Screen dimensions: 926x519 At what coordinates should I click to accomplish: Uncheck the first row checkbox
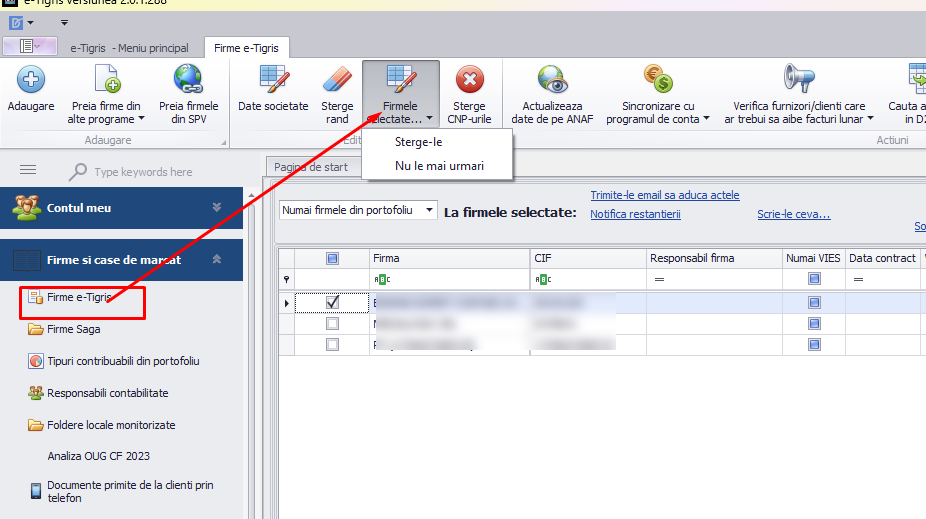click(x=332, y=302)
